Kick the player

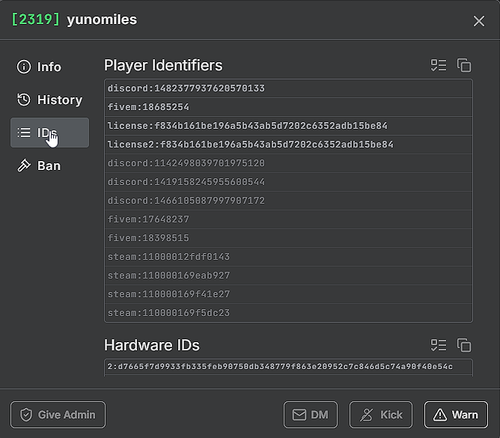381,415
